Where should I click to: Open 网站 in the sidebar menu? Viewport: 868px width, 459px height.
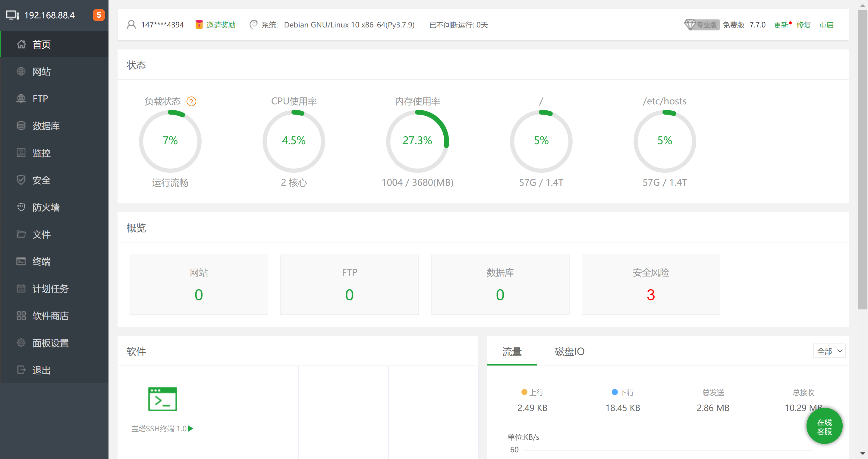point(54,71)
